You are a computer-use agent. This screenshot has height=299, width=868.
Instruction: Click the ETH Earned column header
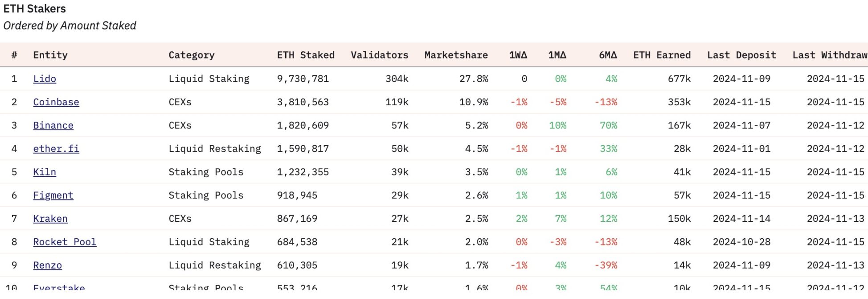662,55
